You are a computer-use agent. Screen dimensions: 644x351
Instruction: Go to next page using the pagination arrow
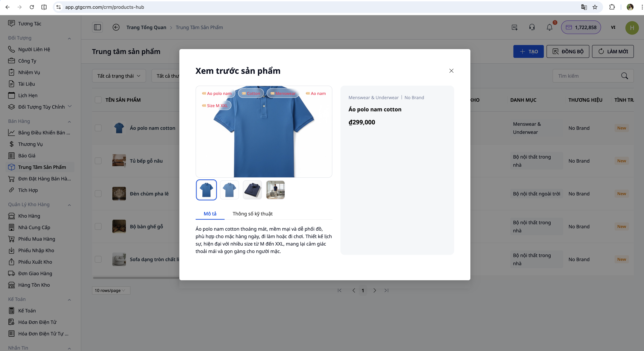tap(374, 291)
